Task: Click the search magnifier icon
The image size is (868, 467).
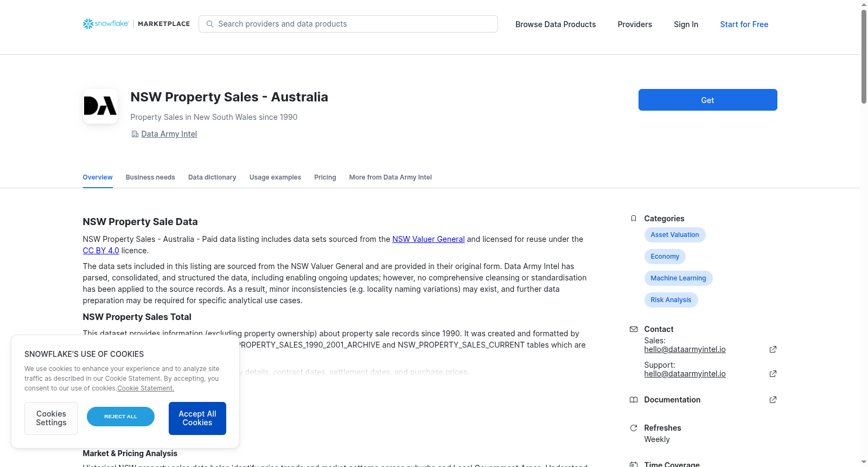Action: pos(210,24)
